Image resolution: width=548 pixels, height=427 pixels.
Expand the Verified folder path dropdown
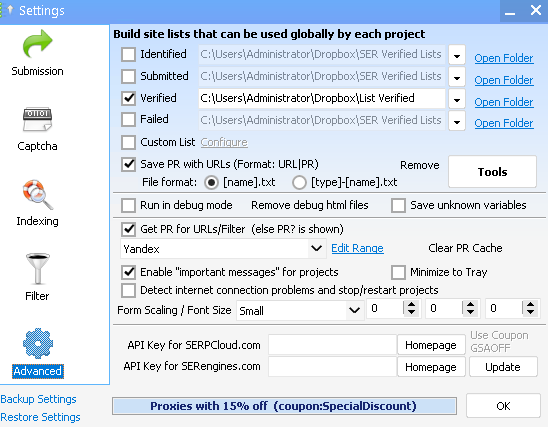pos(457,100)
